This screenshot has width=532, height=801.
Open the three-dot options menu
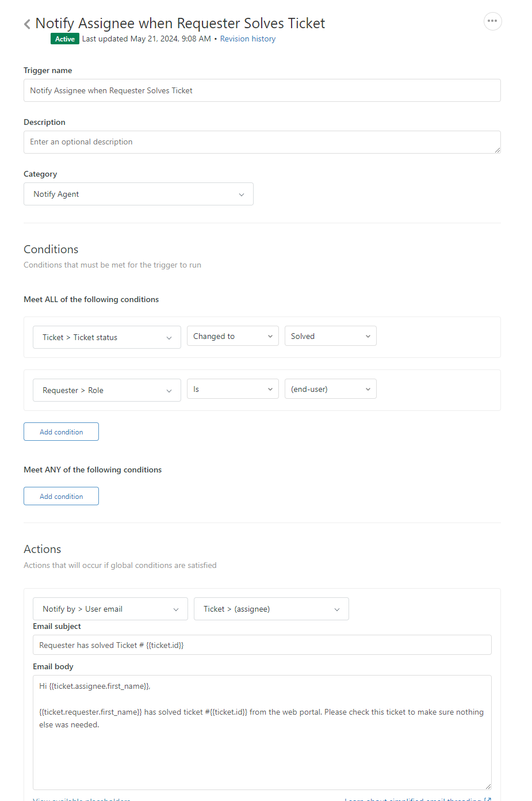click(492, 21)
